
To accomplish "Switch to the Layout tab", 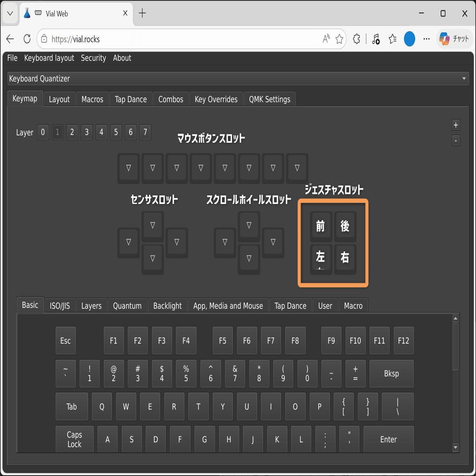I will [59, 99].
